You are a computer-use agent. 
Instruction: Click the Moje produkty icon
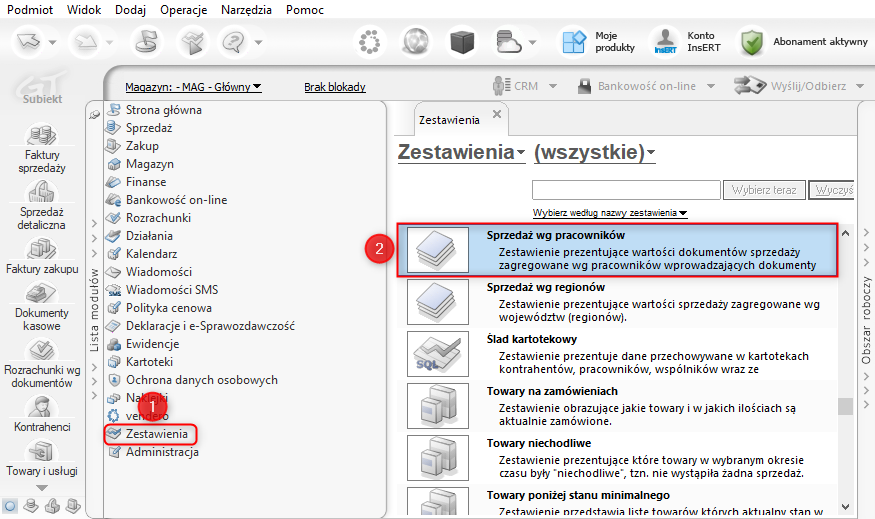(x=574, y=42)
